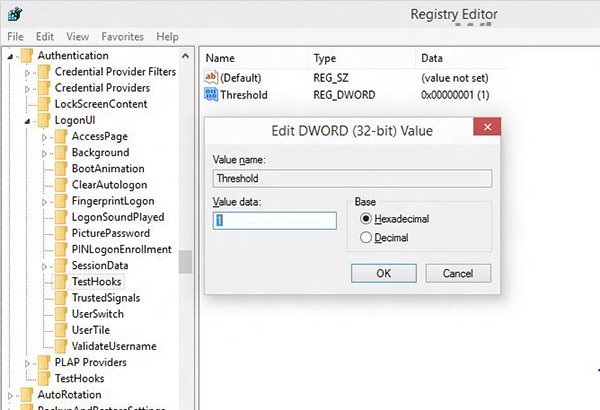Click the Value name field showing Threshold

tap(352, 178)
